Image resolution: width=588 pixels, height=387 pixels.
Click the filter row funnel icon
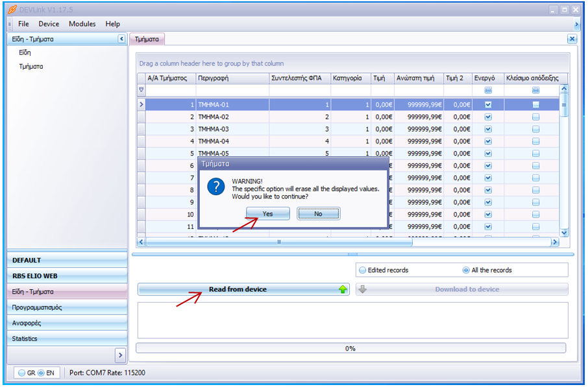pos(141,90)
